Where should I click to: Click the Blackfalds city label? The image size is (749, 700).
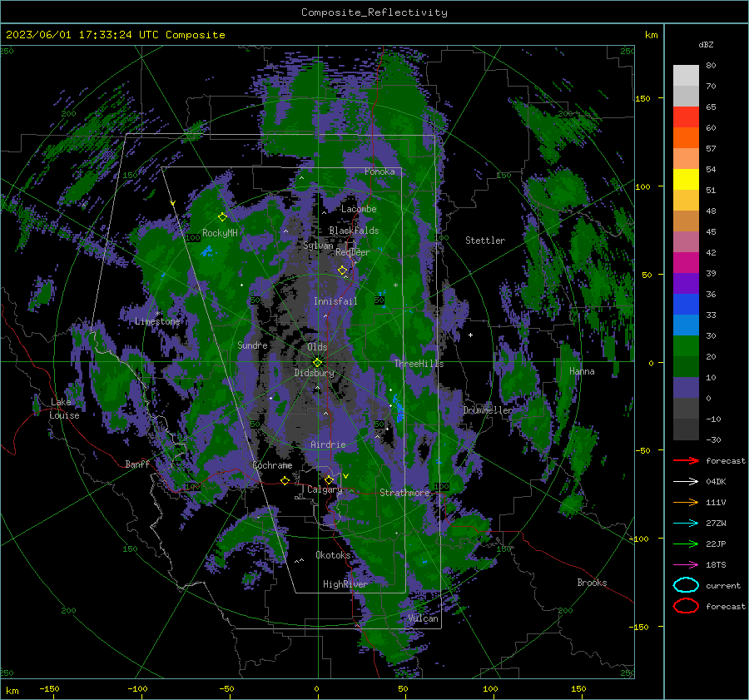pos(354,231)
